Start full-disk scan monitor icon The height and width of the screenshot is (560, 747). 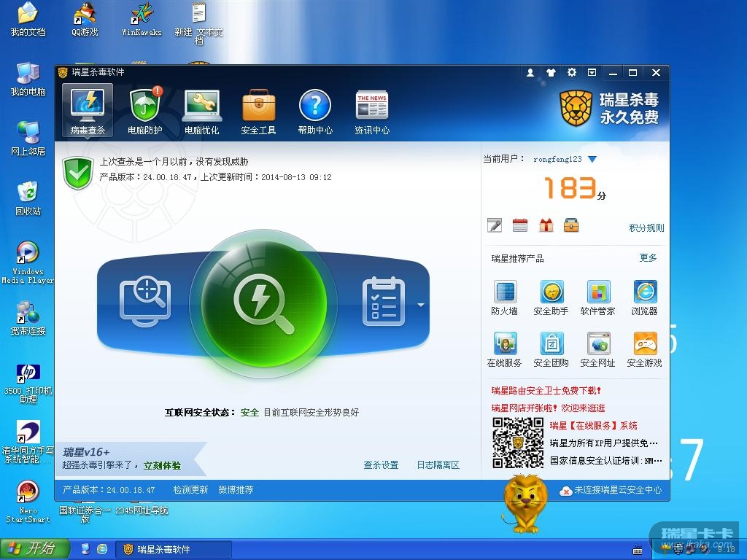145,303
